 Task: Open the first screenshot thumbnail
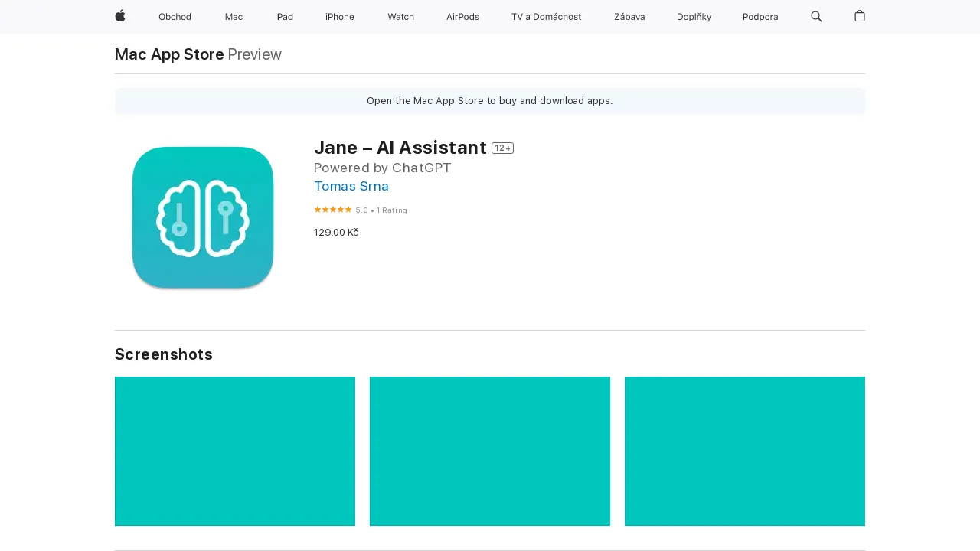pos(234,451)
